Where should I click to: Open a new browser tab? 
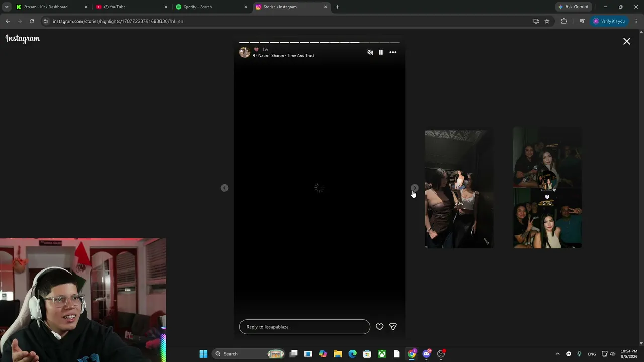tap(337, 7)
